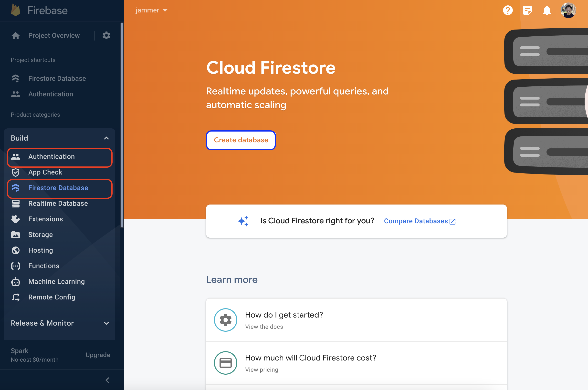Viewport: 588px width, 390px height.
Task: Click the Learn more heading
Action: (x=232, y=280)
